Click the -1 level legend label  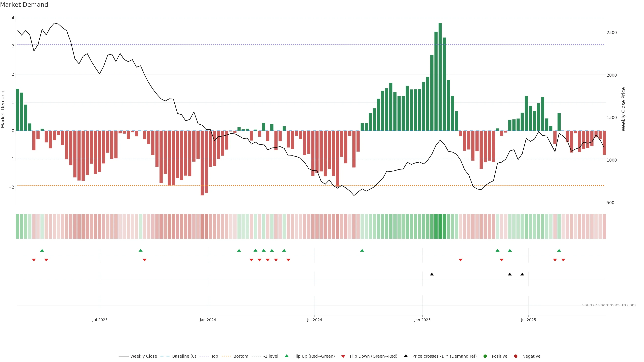271,356
